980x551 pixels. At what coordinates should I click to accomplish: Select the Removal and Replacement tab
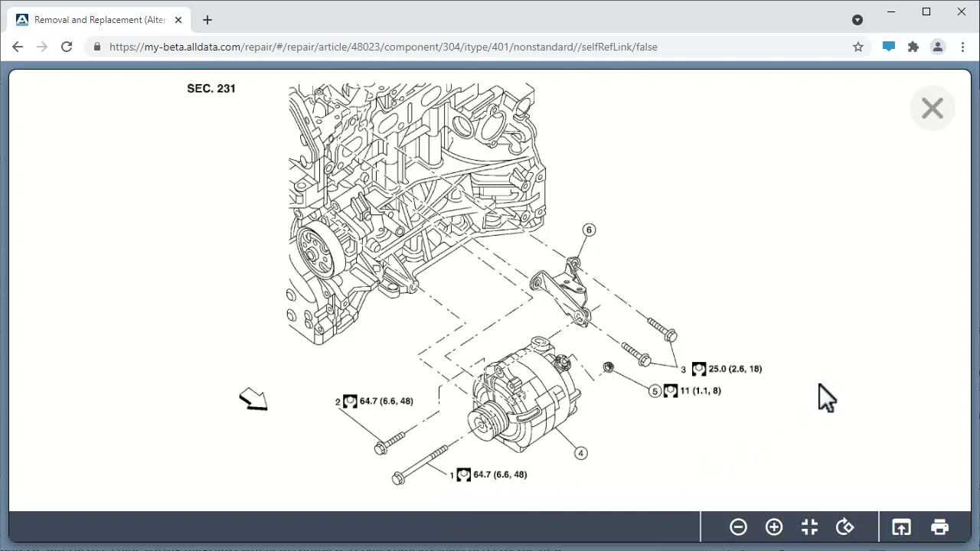point(96,20)
